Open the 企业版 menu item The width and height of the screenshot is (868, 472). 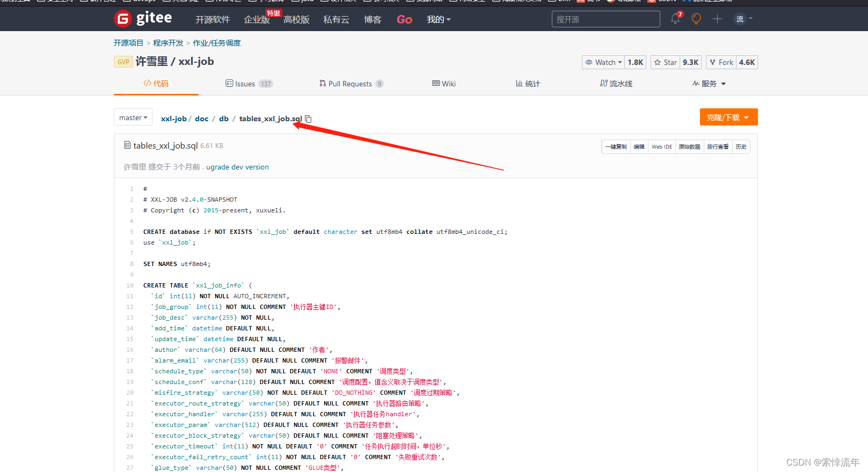point(257,19)
